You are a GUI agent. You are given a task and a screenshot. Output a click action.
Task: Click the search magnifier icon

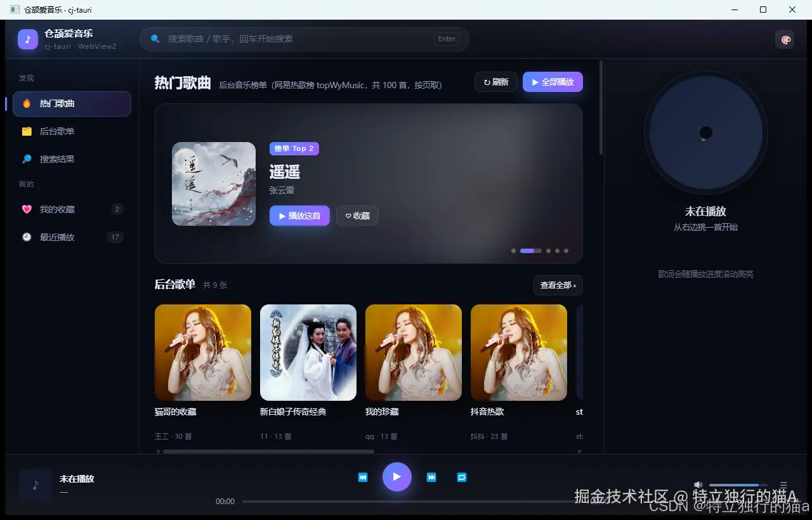tap(155, 39)
